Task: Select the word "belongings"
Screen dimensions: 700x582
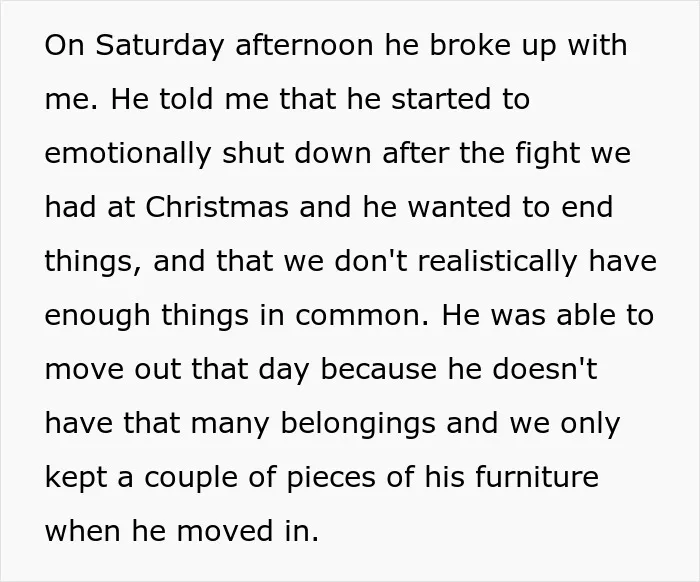Action: click(358, 424)
